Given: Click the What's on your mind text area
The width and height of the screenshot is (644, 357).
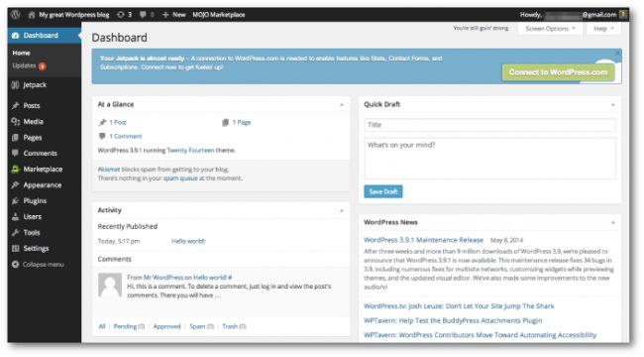Looking at the screenshot, I should (x=490, y=159).
